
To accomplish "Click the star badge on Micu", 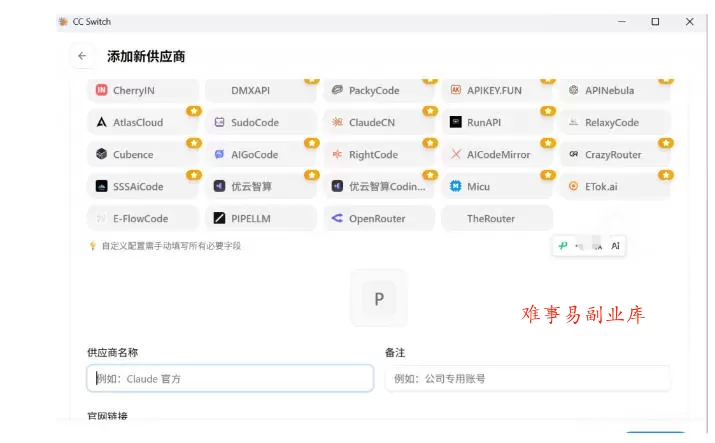I will 548,175.
